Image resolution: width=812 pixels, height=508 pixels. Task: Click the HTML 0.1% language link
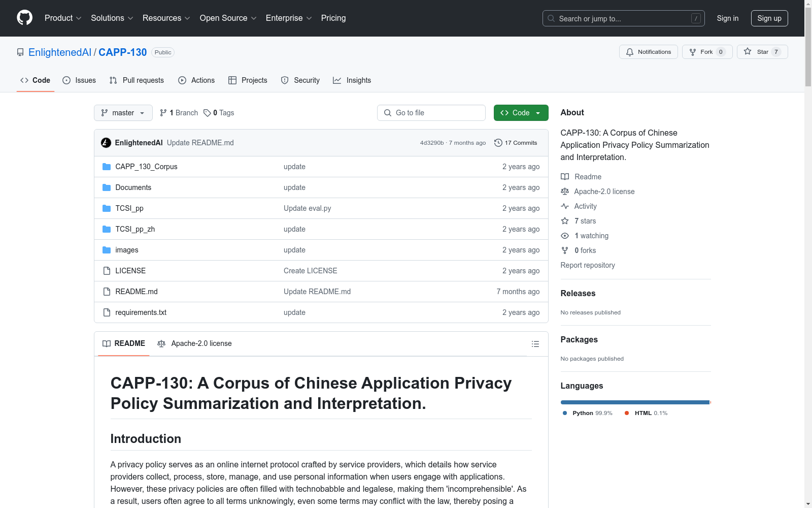click(x=646, y=413)
